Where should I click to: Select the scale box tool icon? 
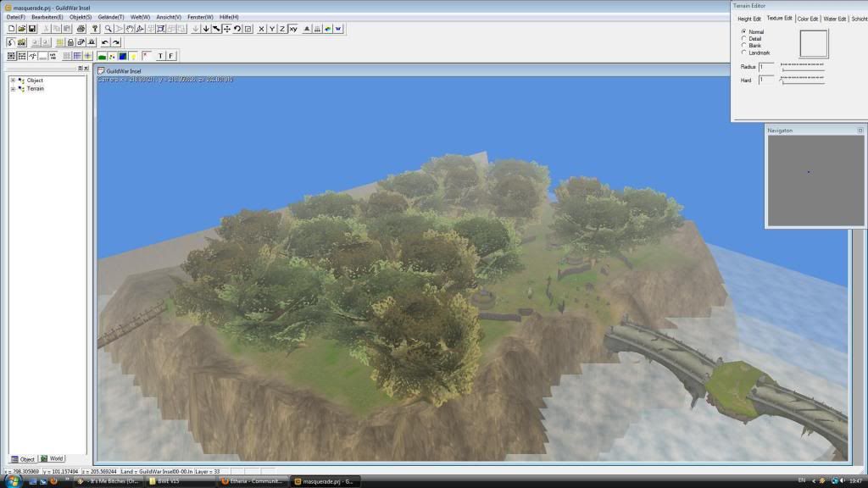(x=248, y=29)
